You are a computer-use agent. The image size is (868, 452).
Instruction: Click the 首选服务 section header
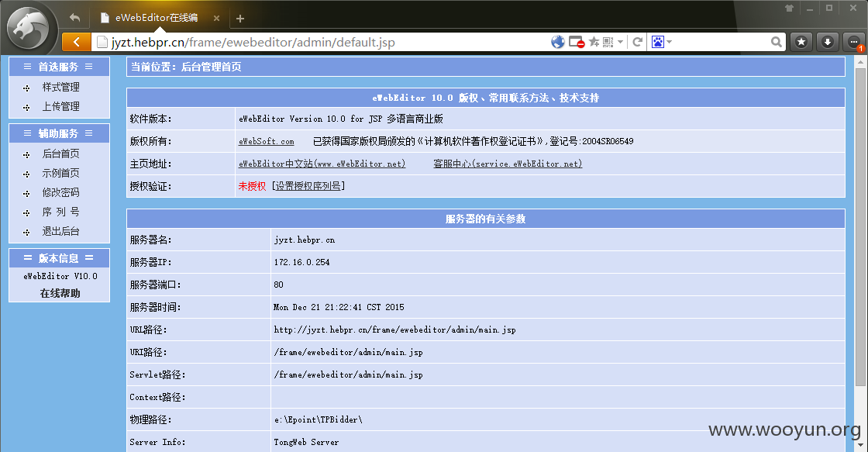[x=59, y=67]
